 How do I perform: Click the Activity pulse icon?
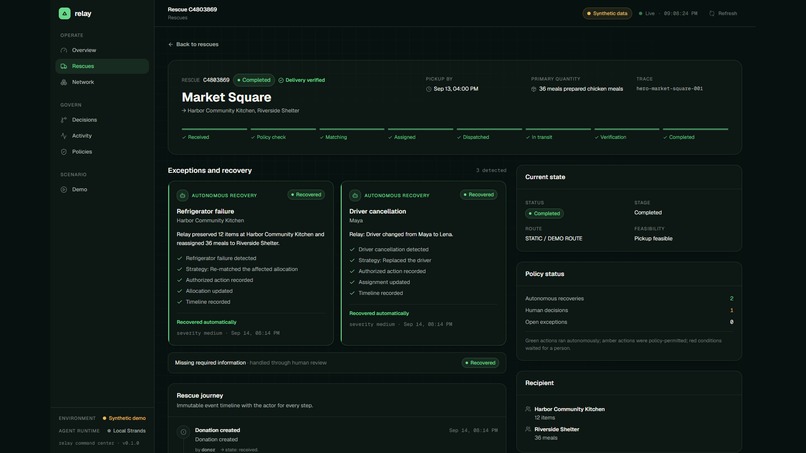click(64, 136)
